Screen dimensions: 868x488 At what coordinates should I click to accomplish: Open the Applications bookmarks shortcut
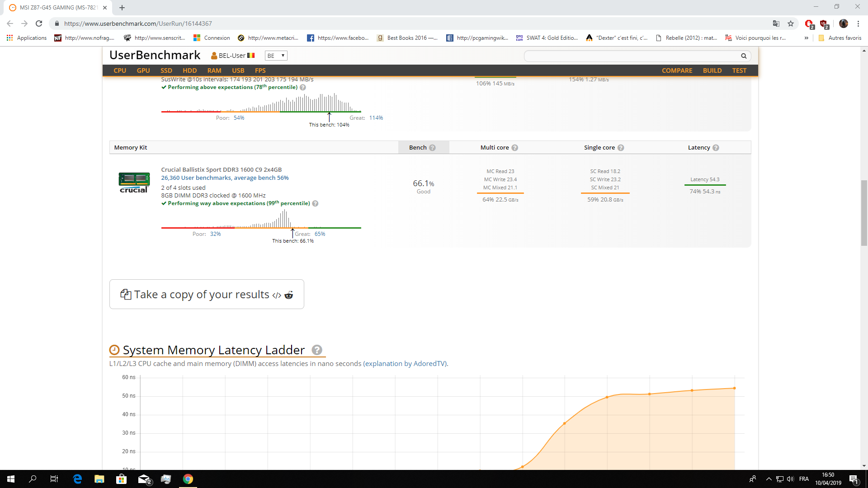[27, 38]
